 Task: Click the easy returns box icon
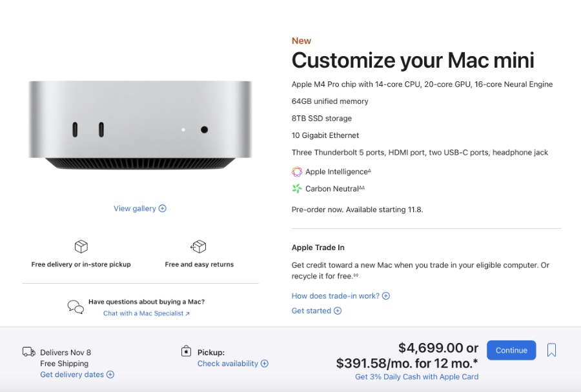198,246
